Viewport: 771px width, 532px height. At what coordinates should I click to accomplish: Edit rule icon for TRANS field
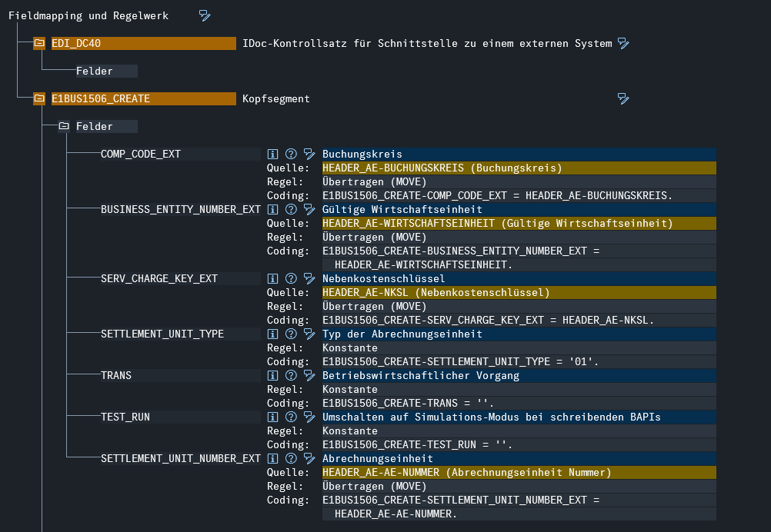[x=309, y=376]
